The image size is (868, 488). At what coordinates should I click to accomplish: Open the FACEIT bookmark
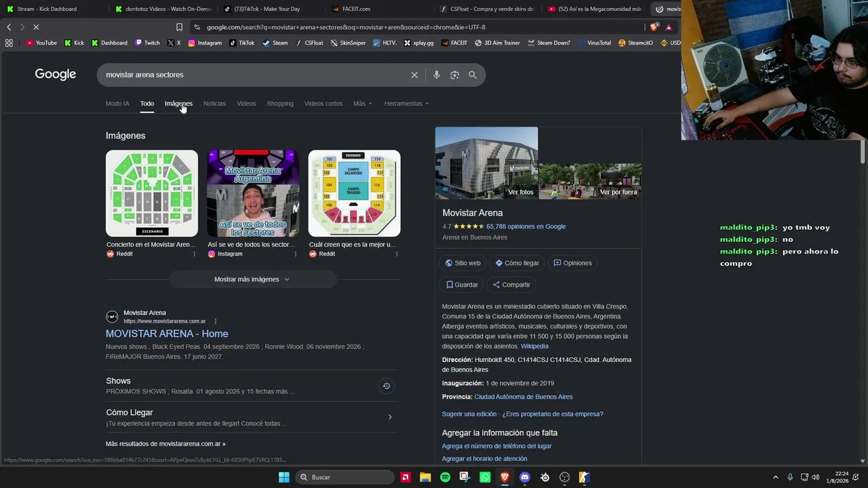click(x=454, y=43)
